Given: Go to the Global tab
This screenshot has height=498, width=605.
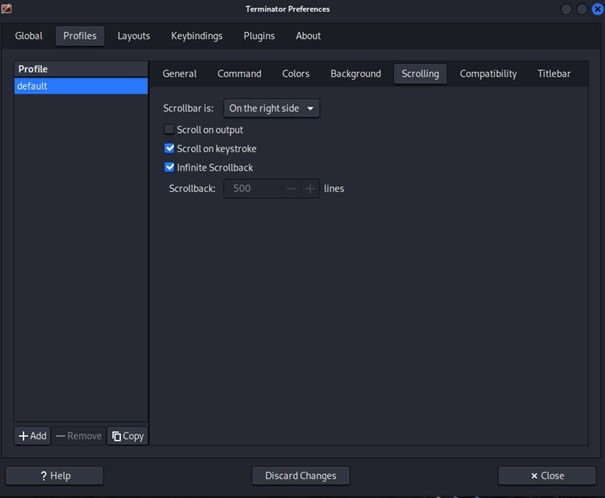Looking at the screenshot, I should (29, 36).
